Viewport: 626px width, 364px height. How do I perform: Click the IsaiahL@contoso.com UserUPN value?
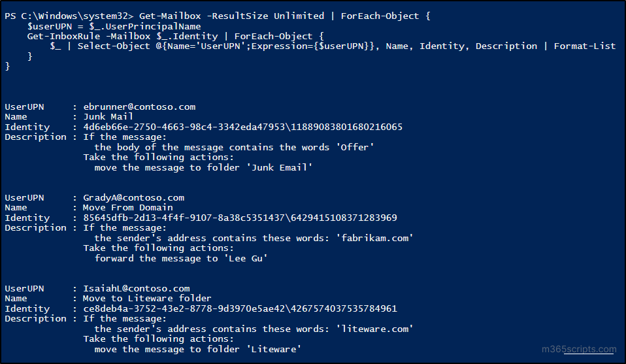pos(137,288)
